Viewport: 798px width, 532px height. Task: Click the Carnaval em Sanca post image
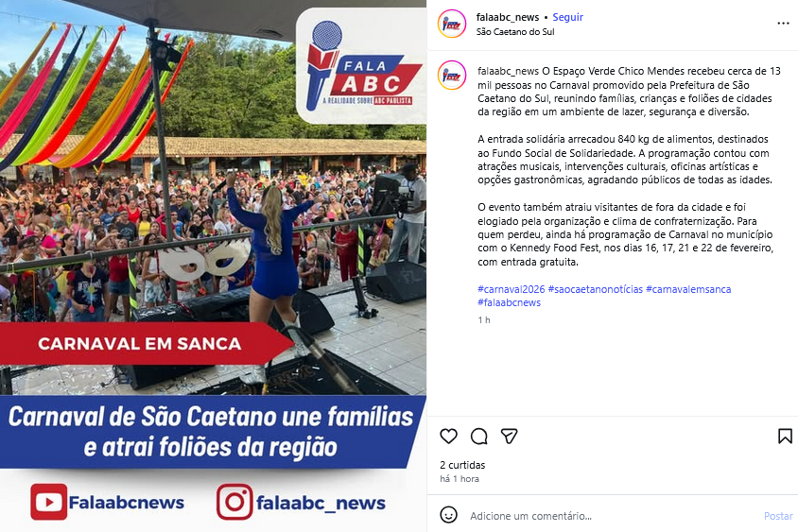click(214, 266)
